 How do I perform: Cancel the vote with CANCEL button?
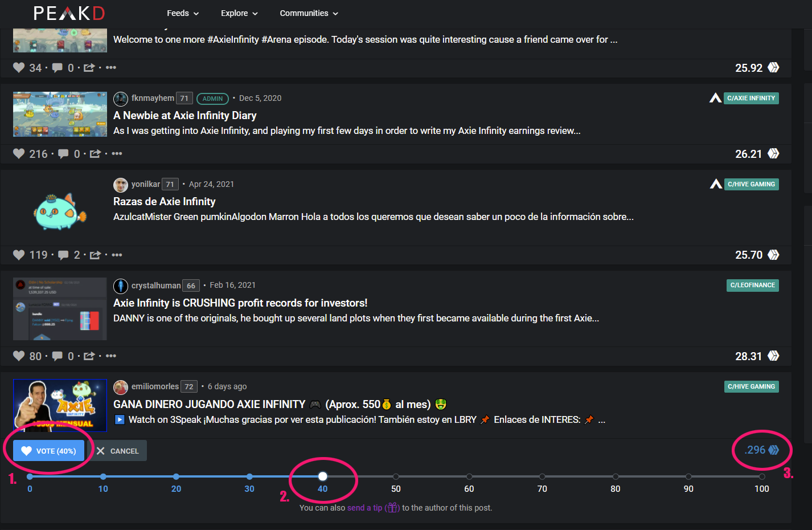pyautogui.click(x=118, y=451)
